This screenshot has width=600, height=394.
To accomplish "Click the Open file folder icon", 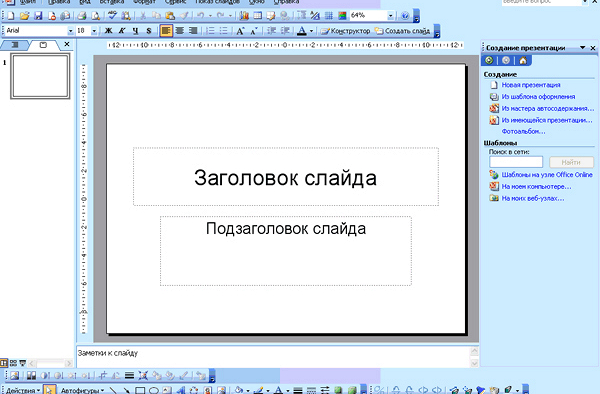I will [x=24, y=16].
